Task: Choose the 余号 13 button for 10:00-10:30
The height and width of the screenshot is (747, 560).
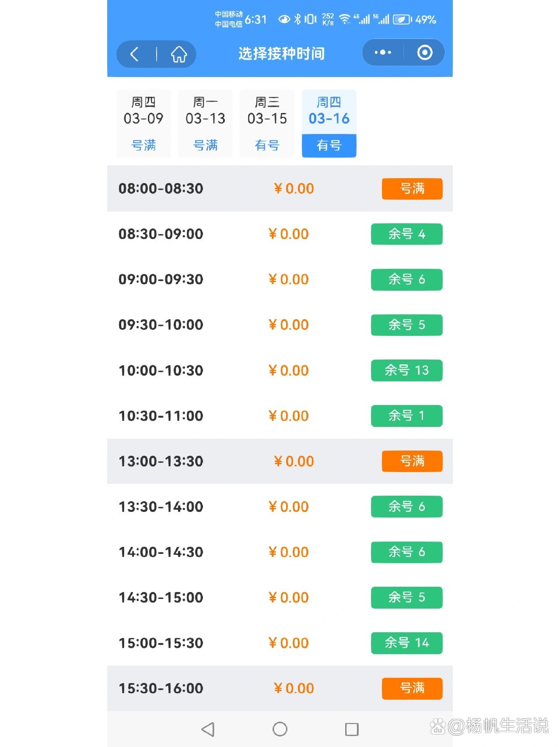Action: (406, 370)
